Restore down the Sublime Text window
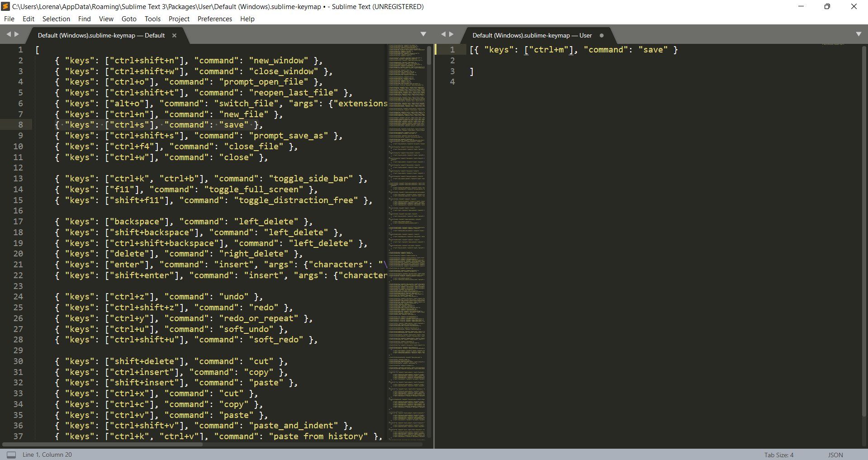The width and height of the screenshot is (868, 460). point(827,6)
